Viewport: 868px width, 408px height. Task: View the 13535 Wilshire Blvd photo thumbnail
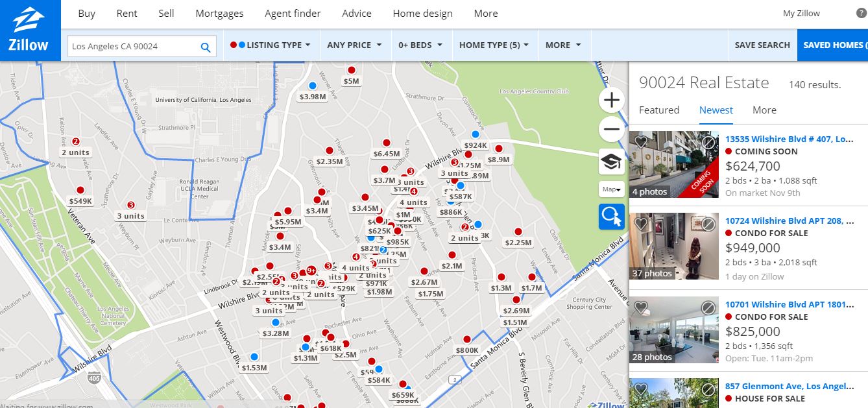point(674,165)
